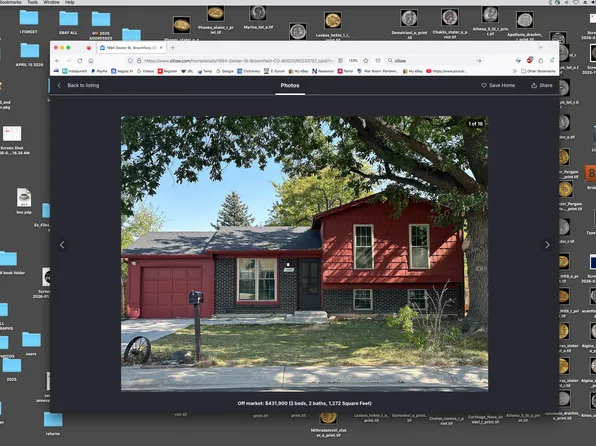This screenshot has height=446, width=596.
Task: Click Save Home heart button
Action: click(498, 85)
